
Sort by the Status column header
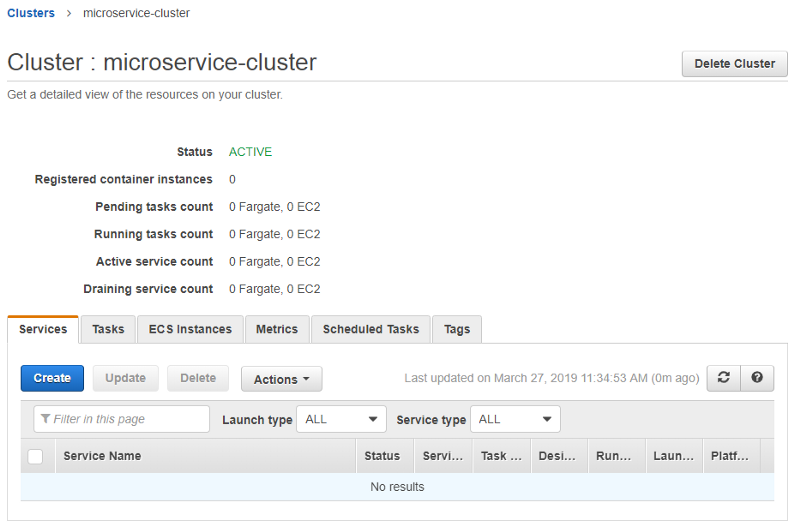click(385, 456)
